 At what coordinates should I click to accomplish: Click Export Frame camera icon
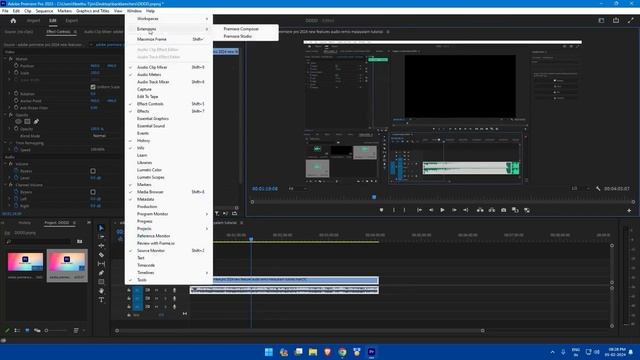pyautogui.click(x=504, y=210)
